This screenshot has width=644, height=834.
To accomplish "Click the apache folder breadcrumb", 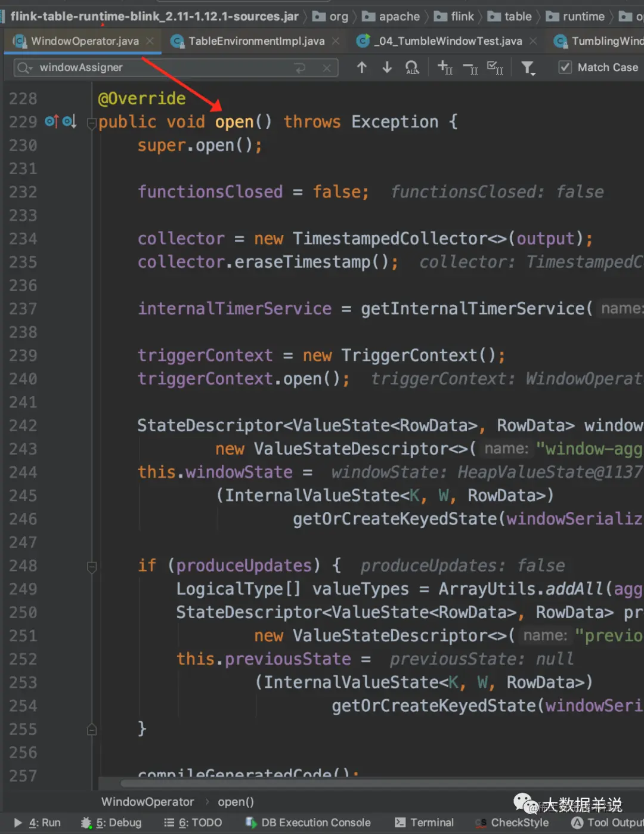I will click(391, 17).
